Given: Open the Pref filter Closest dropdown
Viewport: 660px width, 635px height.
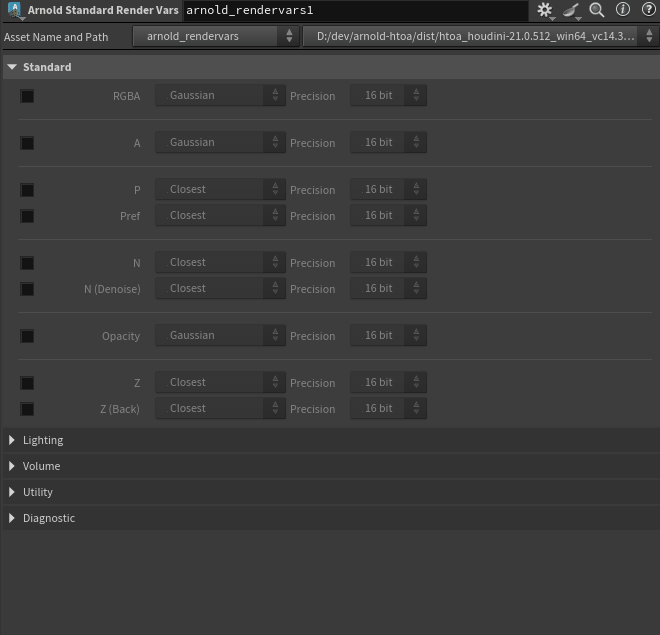Looking at the screenshot, I should coord(221,215).
